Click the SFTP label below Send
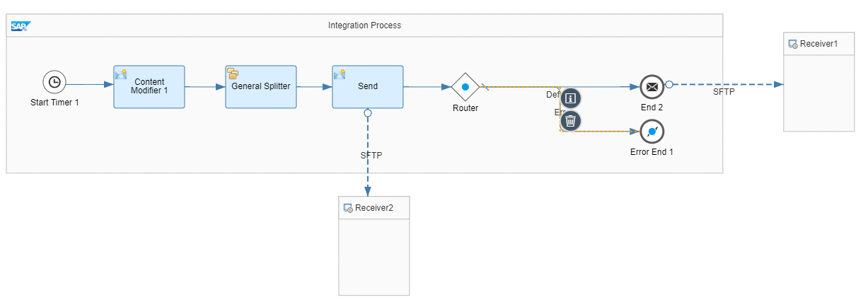868x307 pixels. [x=371, y=155]
